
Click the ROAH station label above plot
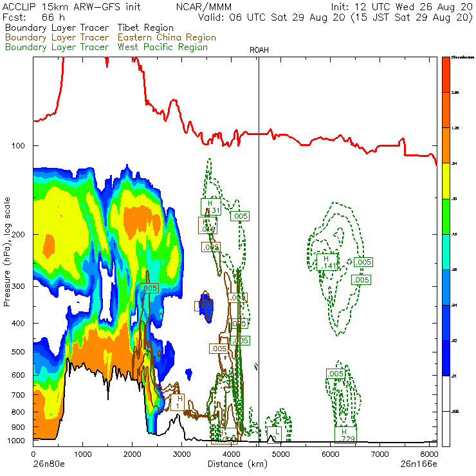259,50
